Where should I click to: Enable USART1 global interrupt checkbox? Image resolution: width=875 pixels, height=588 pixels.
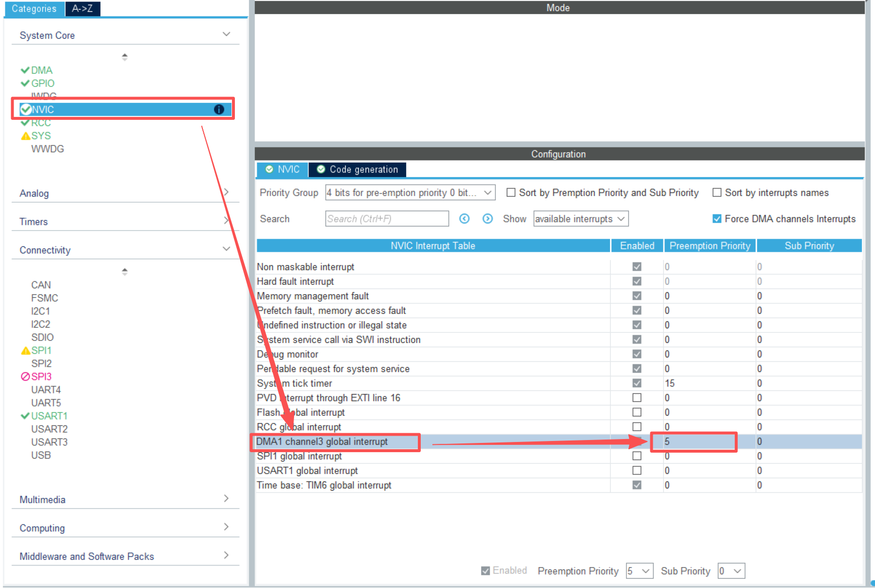tap(637, 471)
